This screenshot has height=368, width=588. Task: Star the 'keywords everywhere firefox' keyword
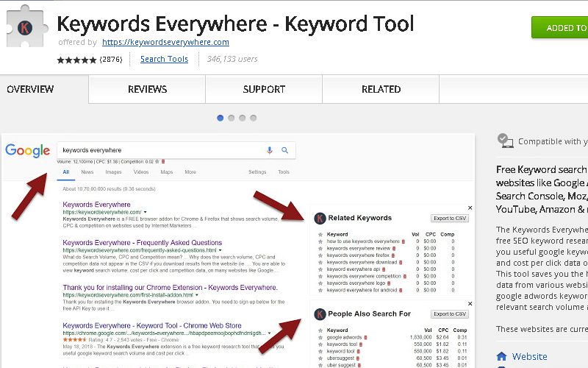[320, 255]
